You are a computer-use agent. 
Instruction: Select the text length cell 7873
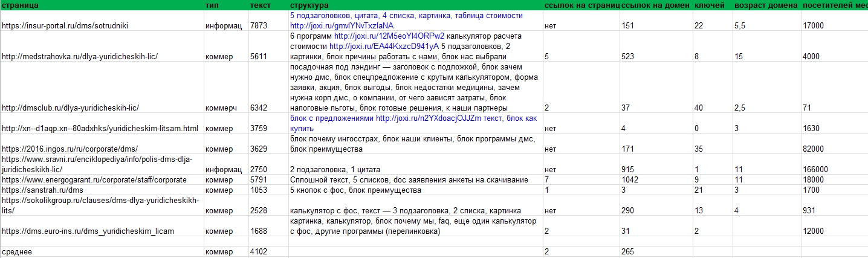tap(268, 21)
